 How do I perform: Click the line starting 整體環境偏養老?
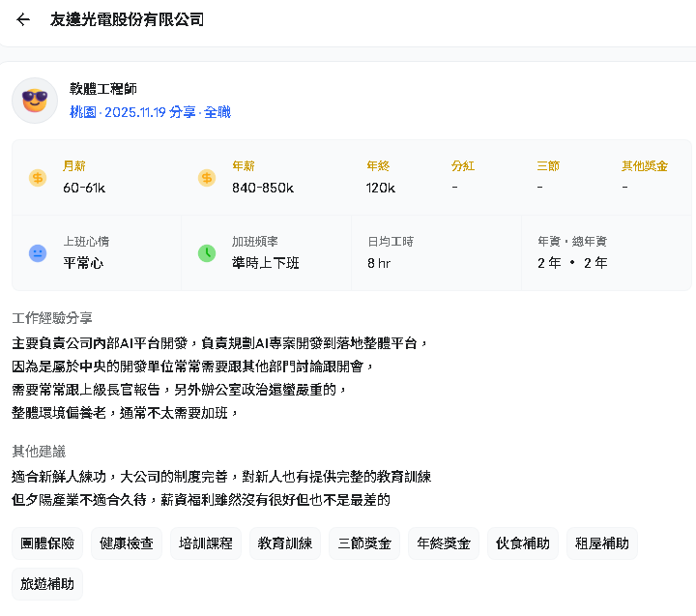125,413
